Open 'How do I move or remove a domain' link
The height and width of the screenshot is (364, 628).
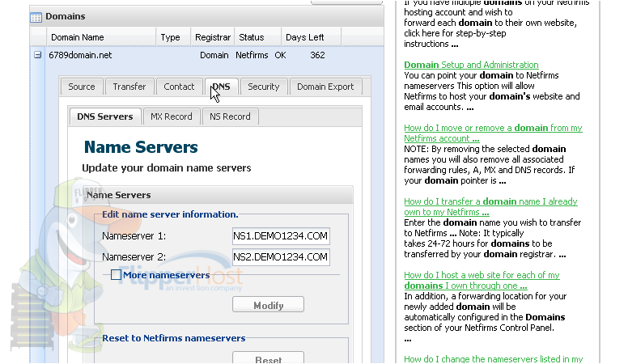(493, 133)
